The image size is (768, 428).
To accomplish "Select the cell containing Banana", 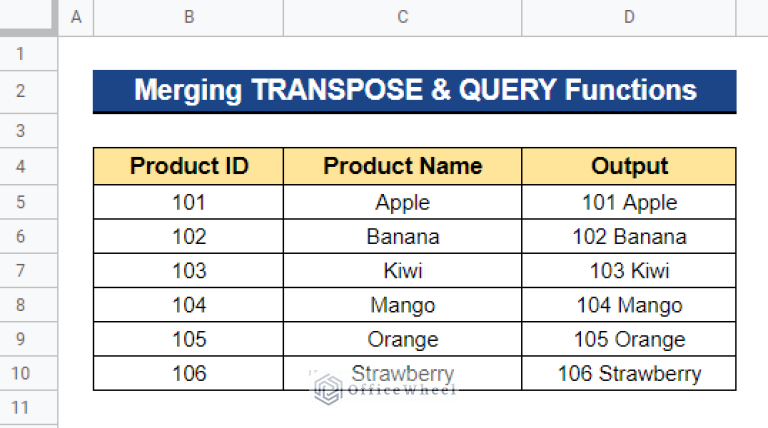I will (x=403, y=237).
